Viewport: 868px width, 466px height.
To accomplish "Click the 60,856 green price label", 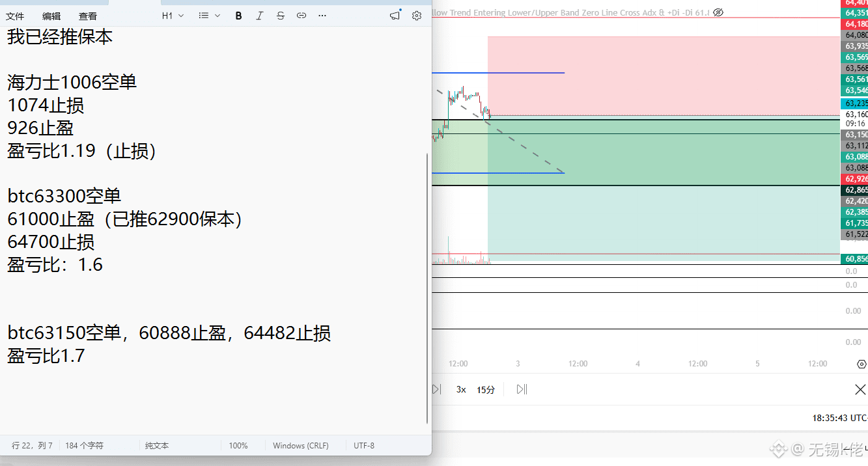I will (854, 259).
